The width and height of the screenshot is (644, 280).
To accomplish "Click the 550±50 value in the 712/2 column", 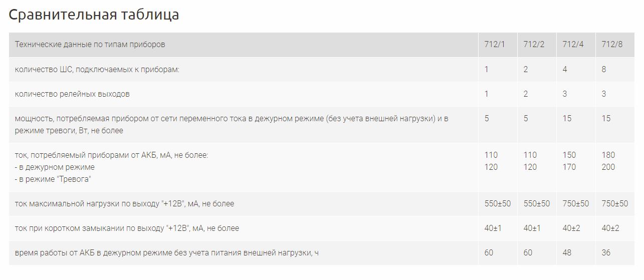I will (x=537, y=204).
